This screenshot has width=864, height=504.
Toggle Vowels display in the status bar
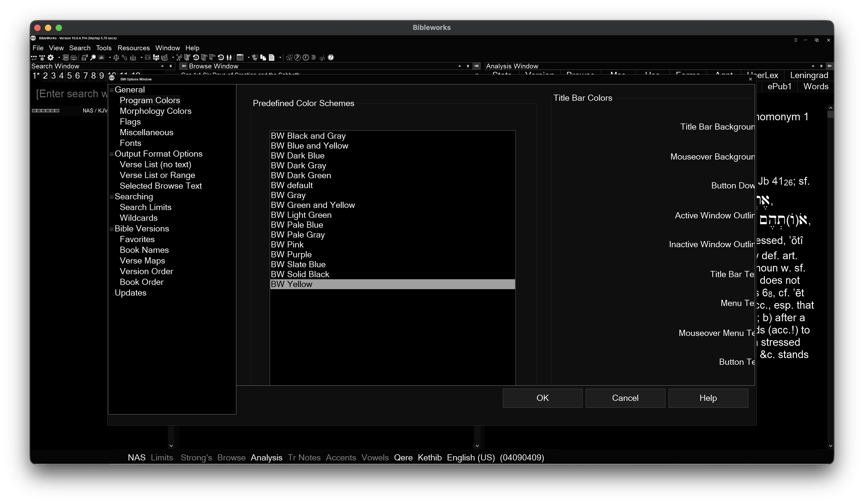[x=375, y=458]
